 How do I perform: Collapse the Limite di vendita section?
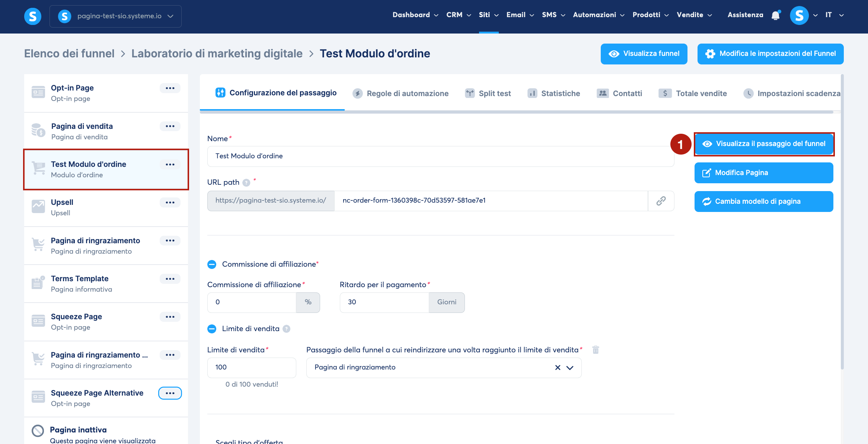(212, 329)
